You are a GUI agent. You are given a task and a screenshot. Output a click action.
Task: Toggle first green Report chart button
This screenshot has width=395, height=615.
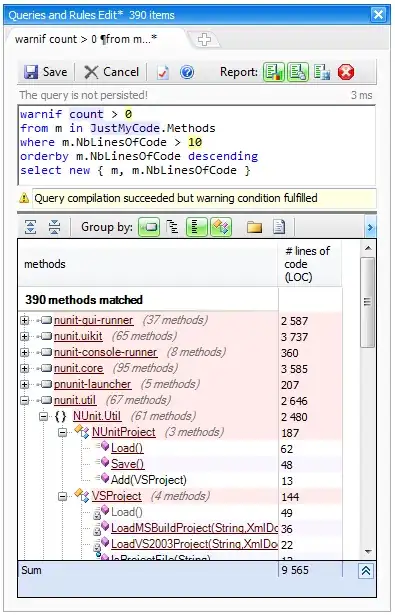(x=273, y=72)
